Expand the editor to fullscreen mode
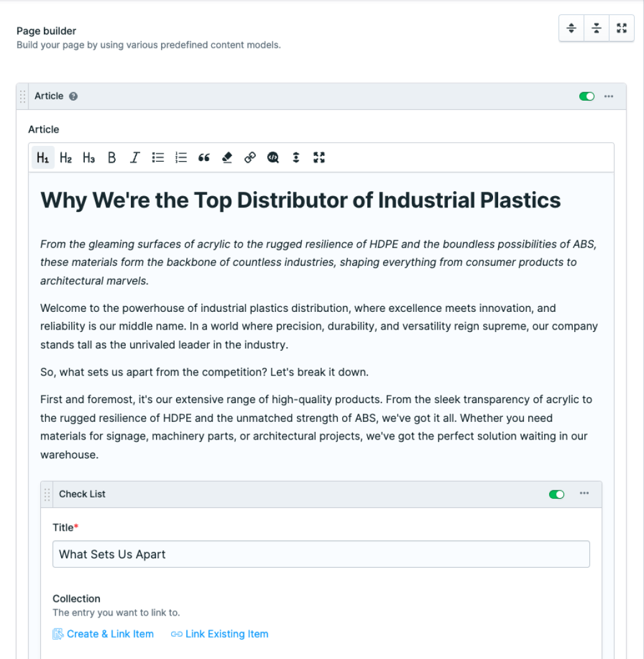 coord(319,157)
